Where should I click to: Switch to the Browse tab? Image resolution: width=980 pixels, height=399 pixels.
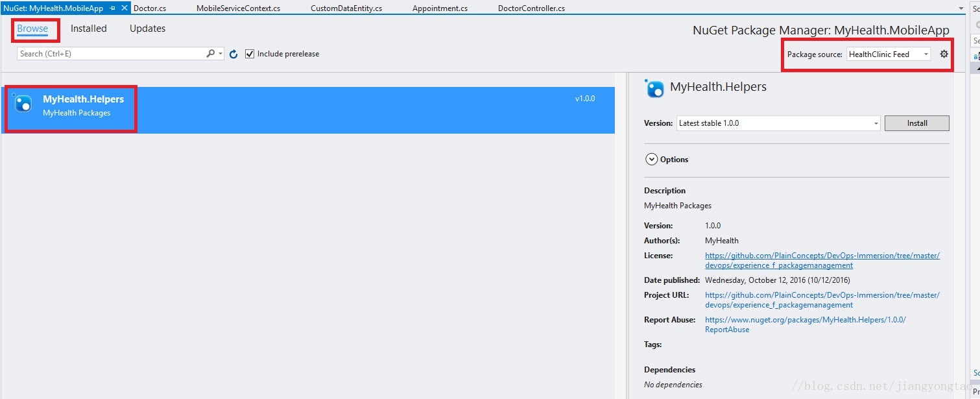click(x=32, y=29)
